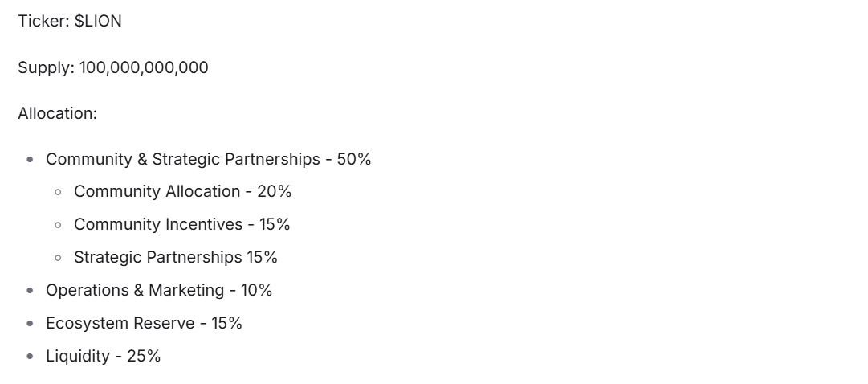Click the hollow bullet before Community Incentives
The height and width of the screenshot is (384, 868).
click(59, 225)
